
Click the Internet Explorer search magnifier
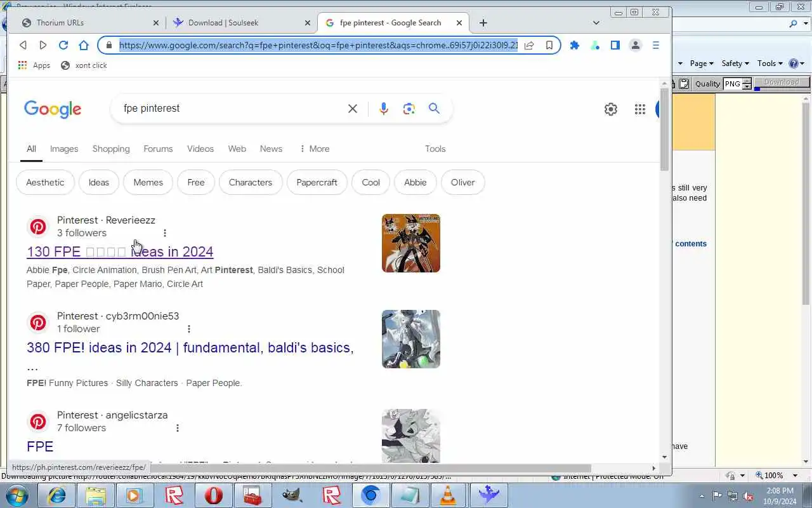pos(793,23)
